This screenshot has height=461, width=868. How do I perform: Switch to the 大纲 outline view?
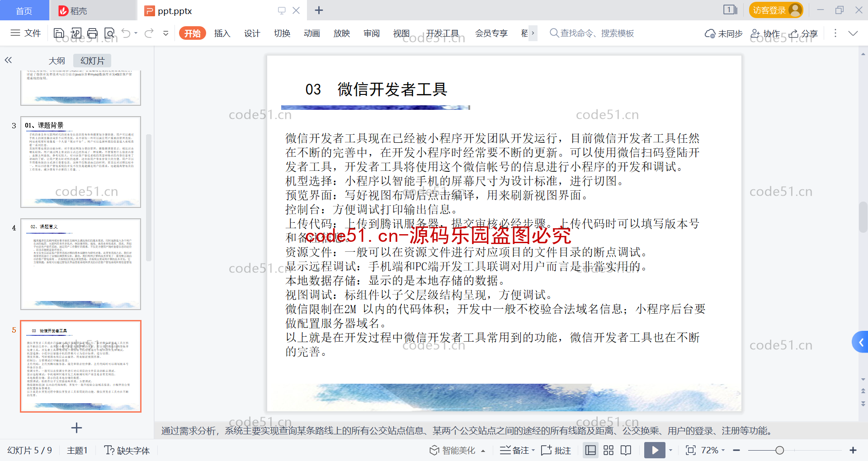[x=57, y=61]
